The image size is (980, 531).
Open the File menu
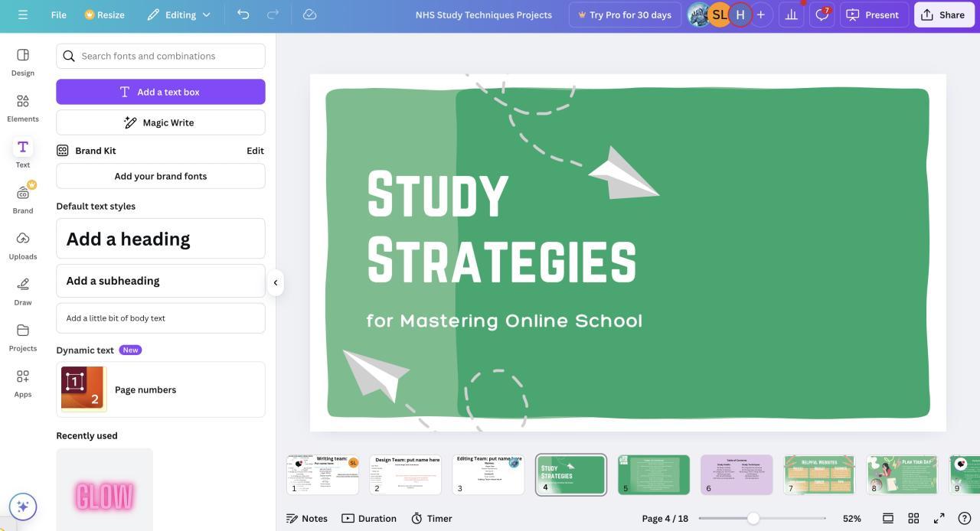(x=59, y=15)
